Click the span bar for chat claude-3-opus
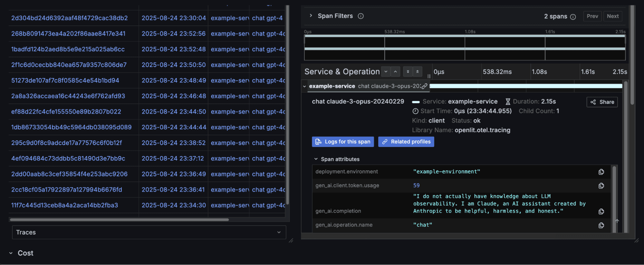The image size is (644, 265). [526, 86]
